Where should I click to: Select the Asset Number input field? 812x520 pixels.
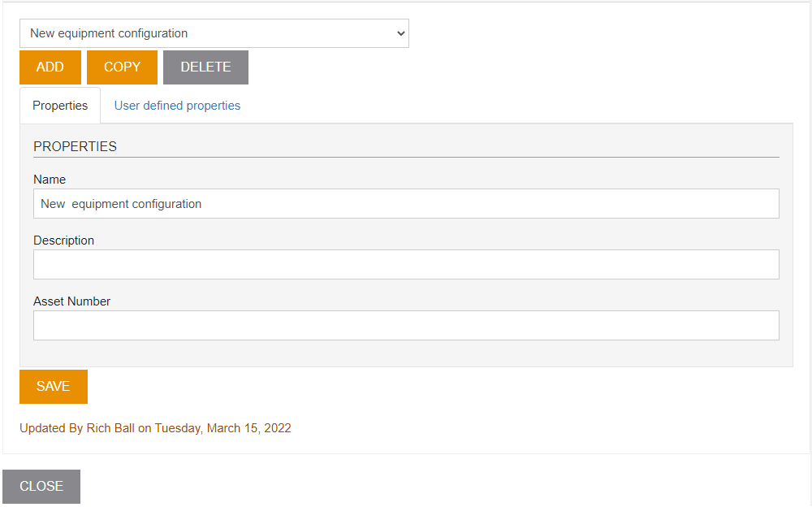pyautogui.click(x=406, y=325)
